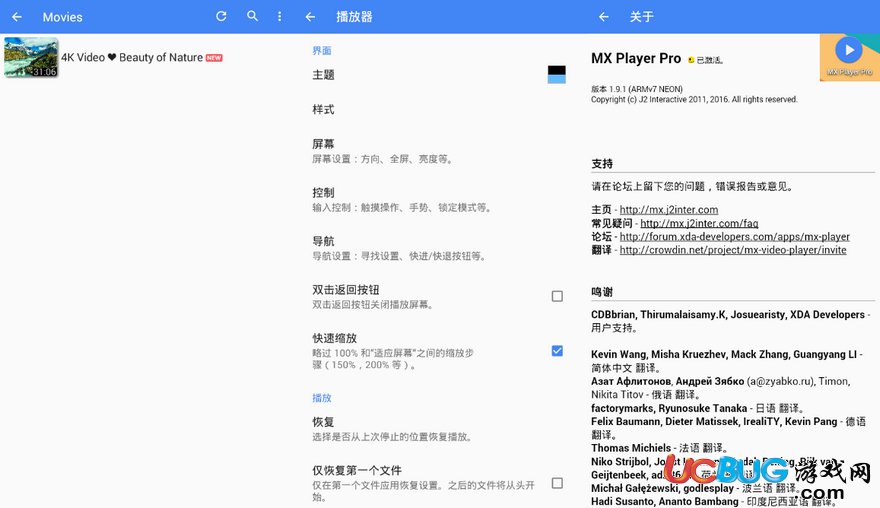880x508 pixels.
Task: Open the 4K Video Beauty of Nature thumbnail
Action: 31,57
